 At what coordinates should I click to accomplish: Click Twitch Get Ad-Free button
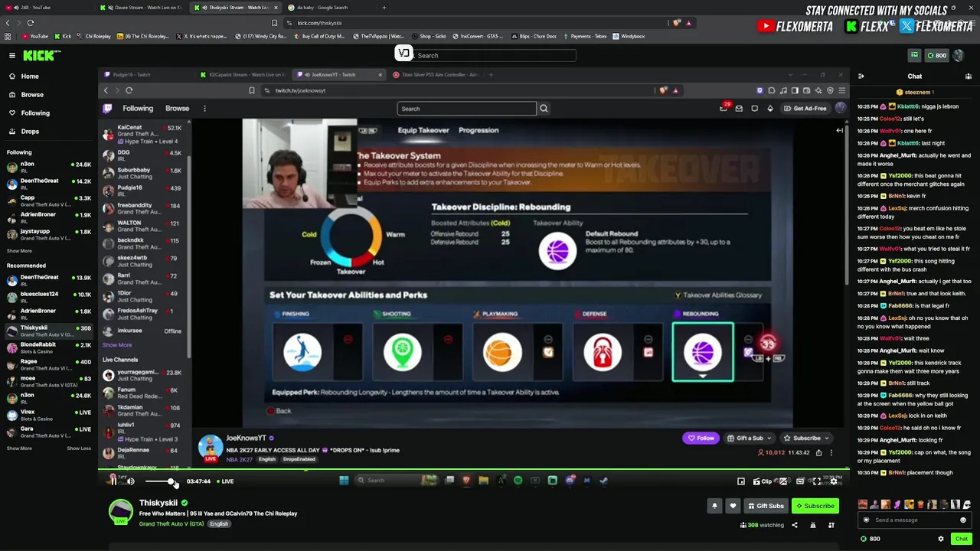pos(805,109)
